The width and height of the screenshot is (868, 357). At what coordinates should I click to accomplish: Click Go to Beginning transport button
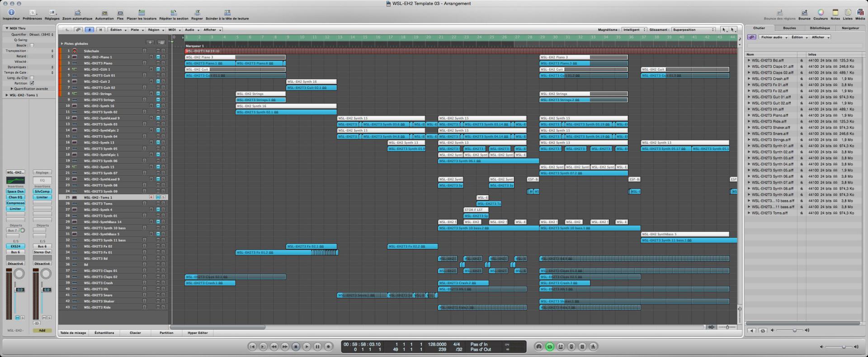coord(252,347)
